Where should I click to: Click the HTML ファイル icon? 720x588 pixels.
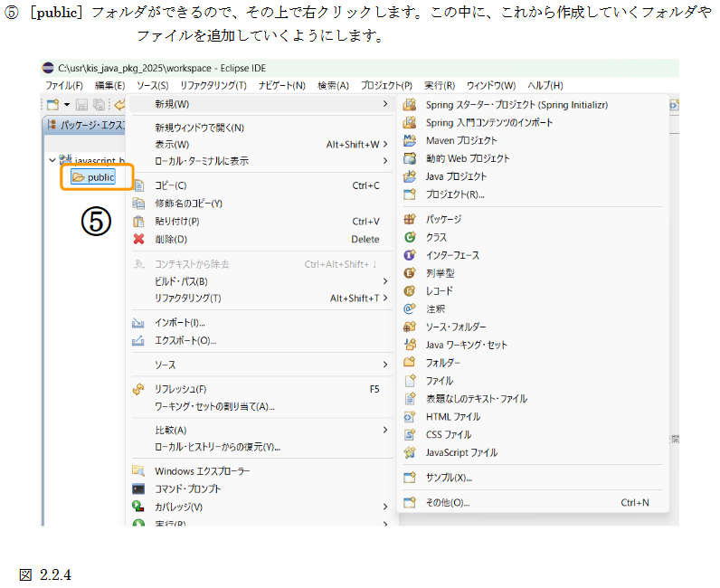(x=410, y=416)
